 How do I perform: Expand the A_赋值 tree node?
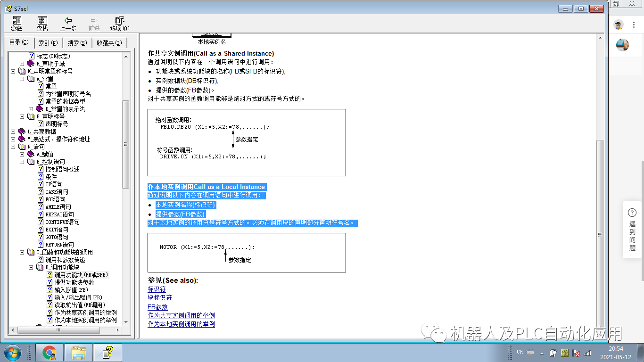(x=22, y=154)
